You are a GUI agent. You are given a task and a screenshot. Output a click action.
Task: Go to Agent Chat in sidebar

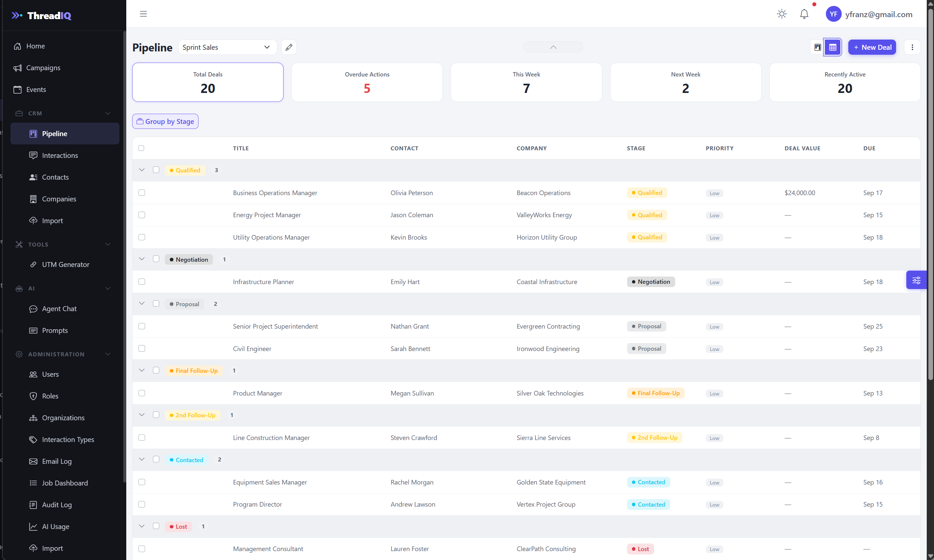[x=59, y=308]
